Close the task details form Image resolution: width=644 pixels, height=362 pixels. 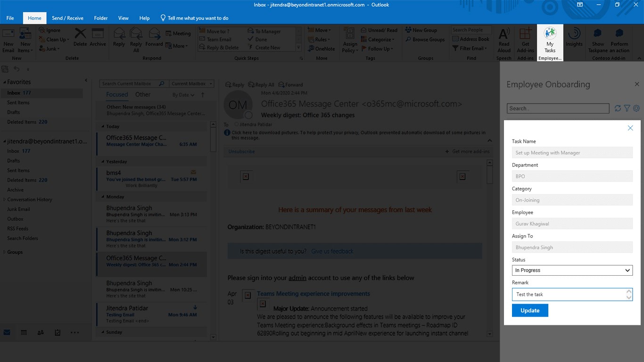(x=630, y=128)
